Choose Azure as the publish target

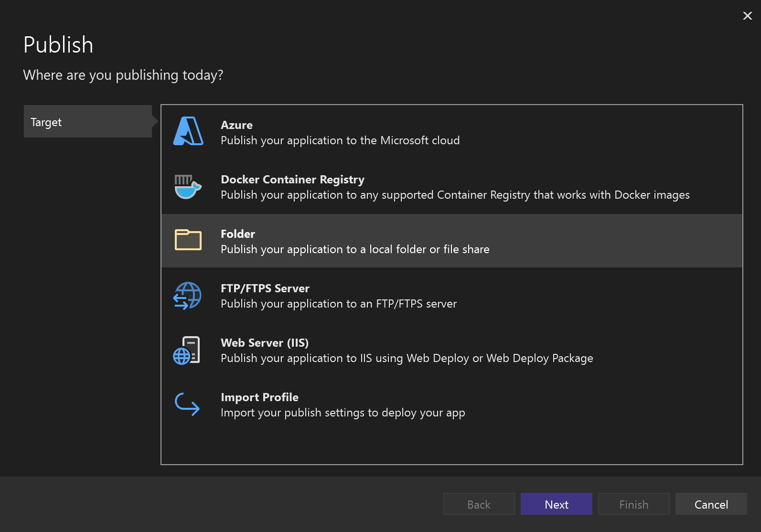[x=236, y=125]
